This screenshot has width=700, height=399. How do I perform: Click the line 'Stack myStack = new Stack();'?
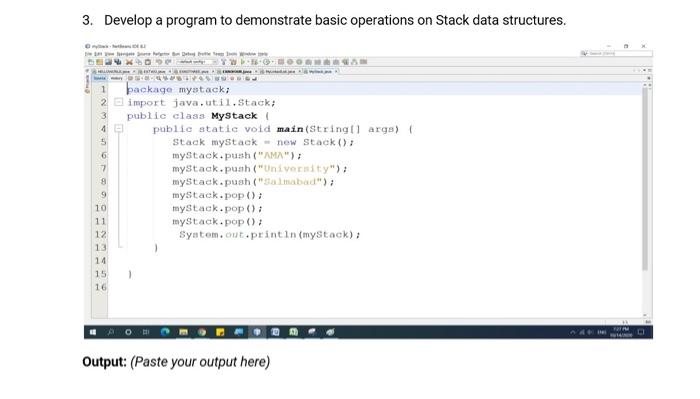point(263,142)
